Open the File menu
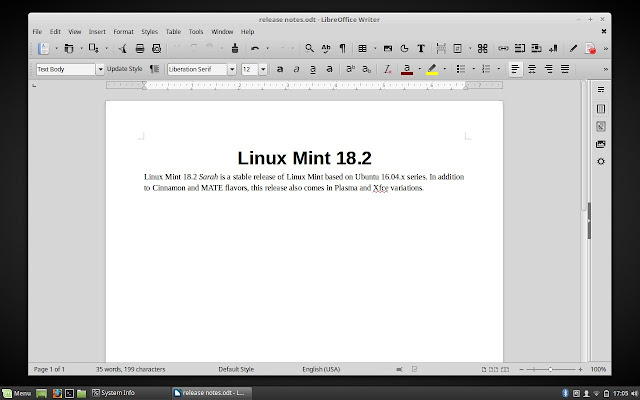Screen dimensions: 640x400 [x=37, y=31]
